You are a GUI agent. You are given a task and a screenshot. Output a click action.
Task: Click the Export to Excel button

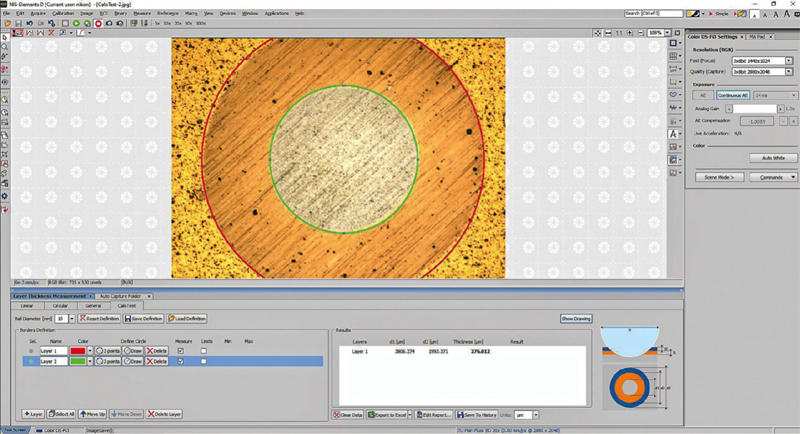coord(387,415)
